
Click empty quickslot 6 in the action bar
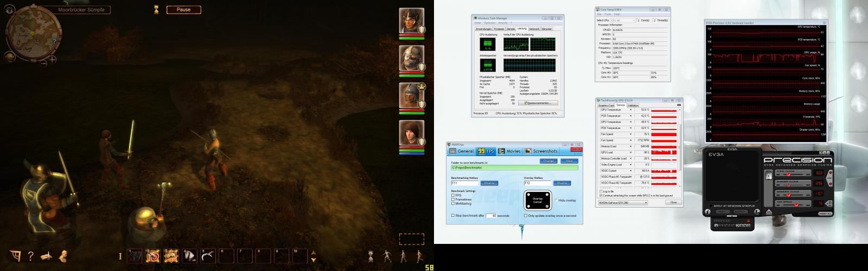[227, 255]
